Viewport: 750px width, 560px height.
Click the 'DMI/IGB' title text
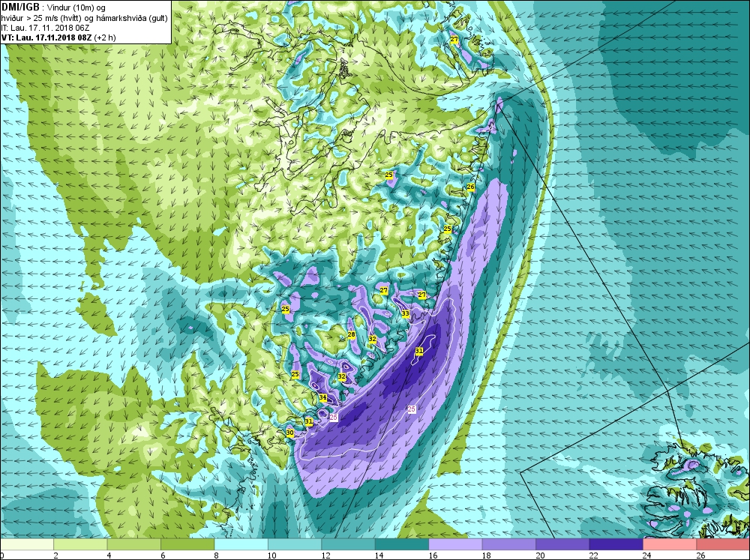20,7
